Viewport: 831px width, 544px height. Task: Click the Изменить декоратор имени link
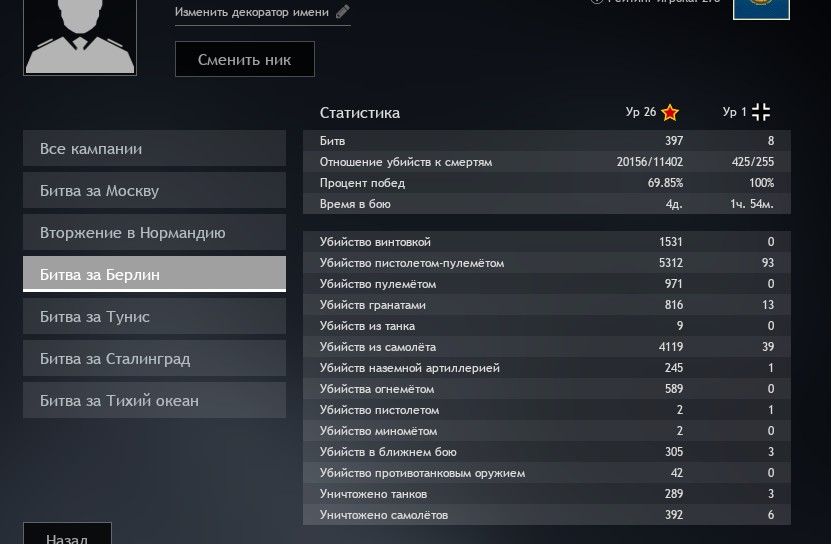[x=253, y=12]
